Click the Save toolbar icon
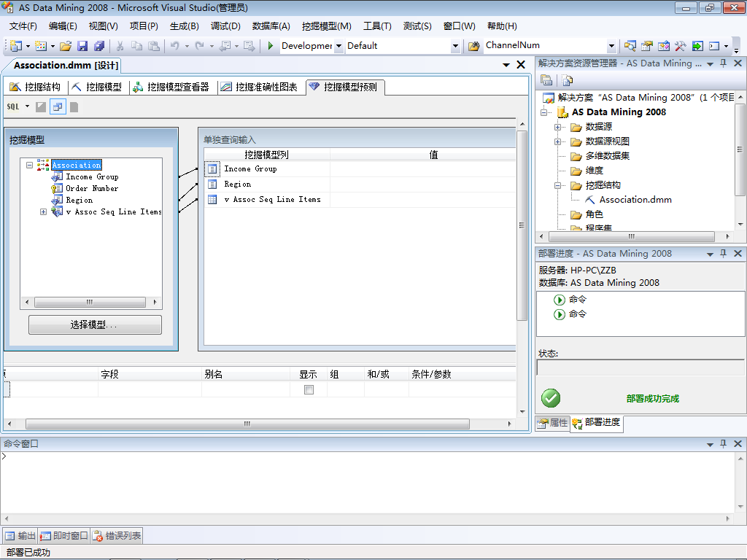 pos(82,46)
